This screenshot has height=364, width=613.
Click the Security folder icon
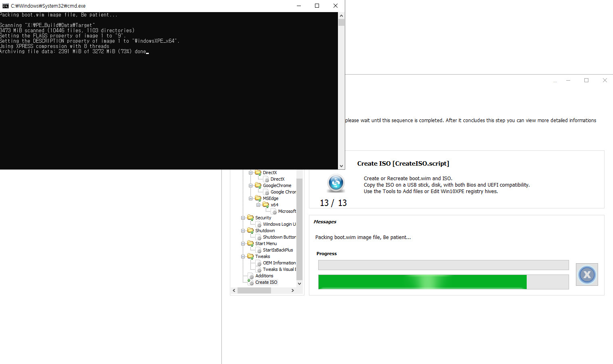(250, 218)
